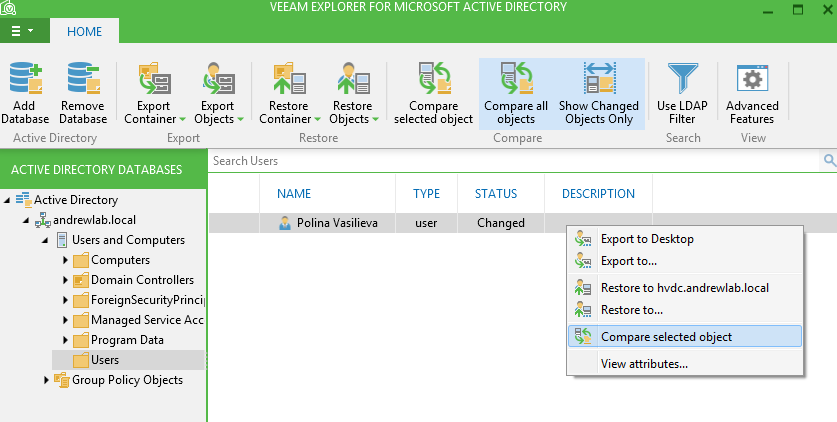The height and width of the screenshot is (422, 837).
Task: Choose Compare selected object in context menu
Action: [685, 337]
